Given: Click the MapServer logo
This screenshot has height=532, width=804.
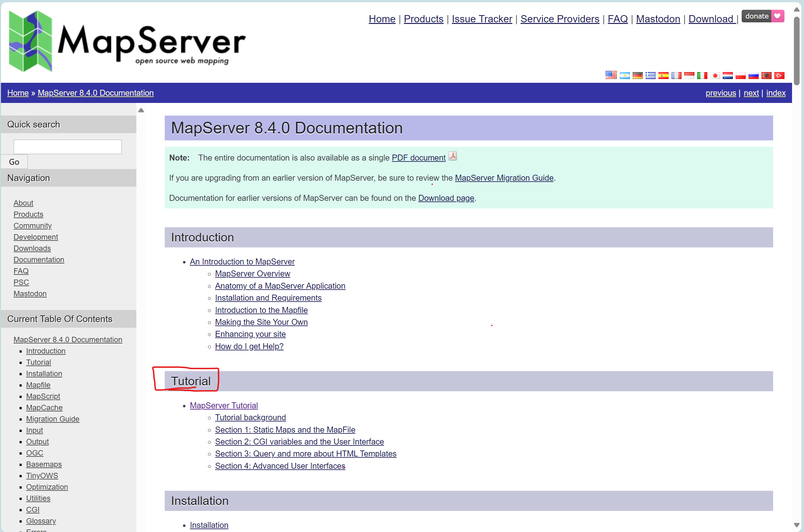Looking at the screenshot, I should point(127,41).
